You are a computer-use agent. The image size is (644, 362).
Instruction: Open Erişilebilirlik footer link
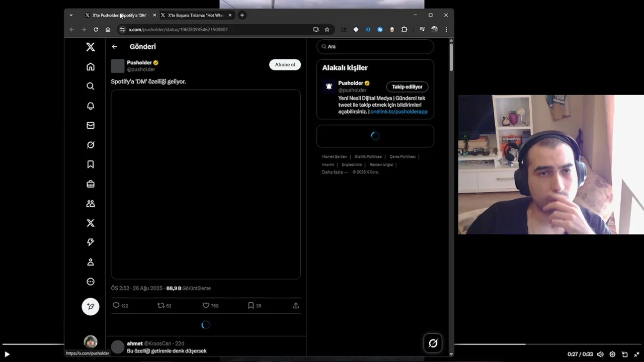pos(352,164)
